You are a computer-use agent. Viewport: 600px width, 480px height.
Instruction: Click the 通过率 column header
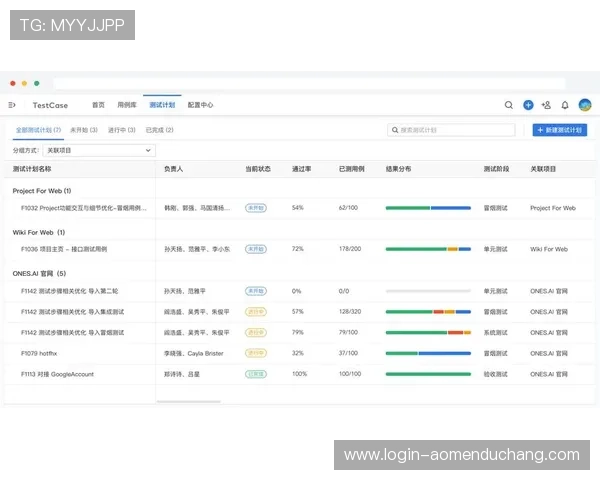pos(302,169)
